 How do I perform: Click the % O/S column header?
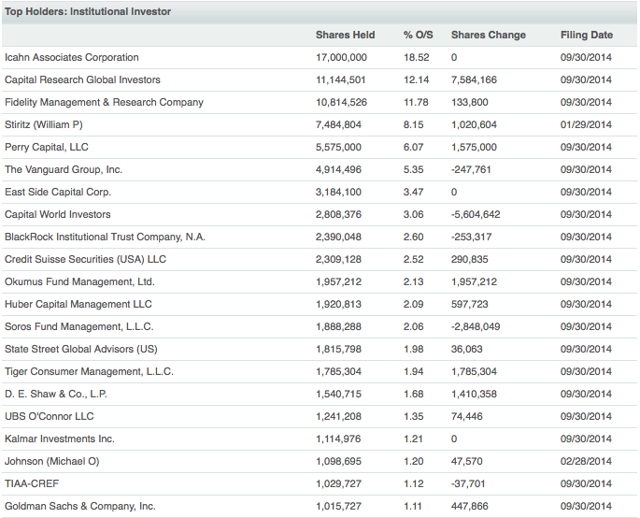418,35
